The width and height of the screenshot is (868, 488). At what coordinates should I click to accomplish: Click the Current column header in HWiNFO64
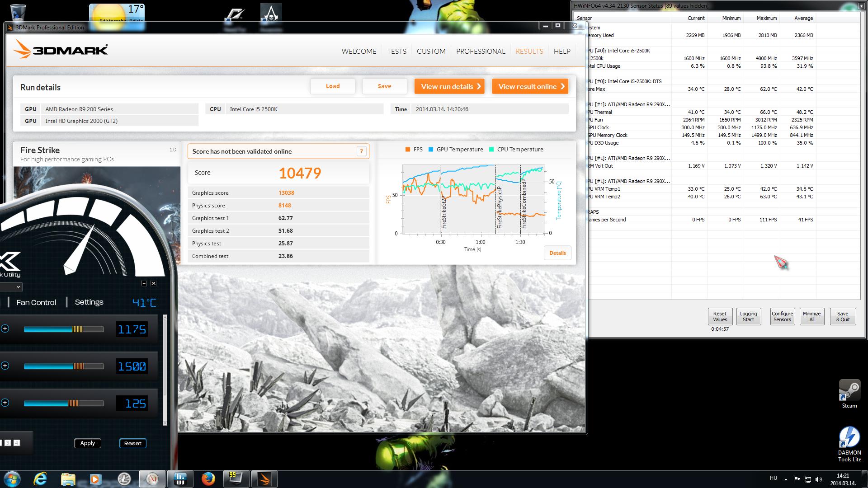point(689,18)
